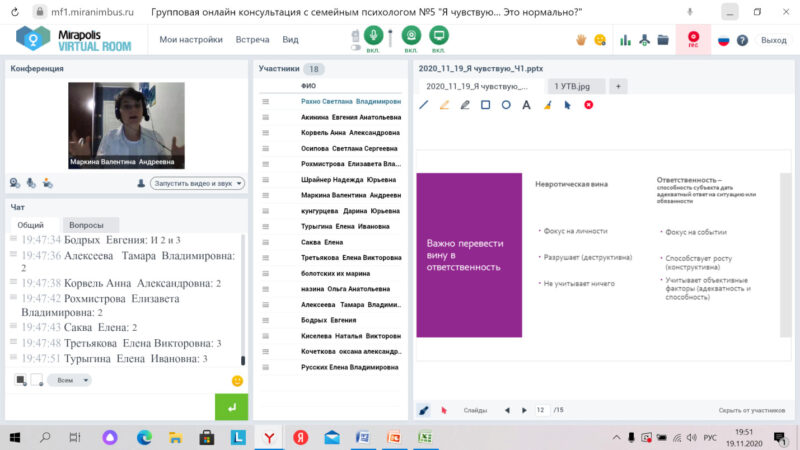This screenshot has width=800, height=450.
Task: Open the polls chart icon
Action: coord(626,40)
